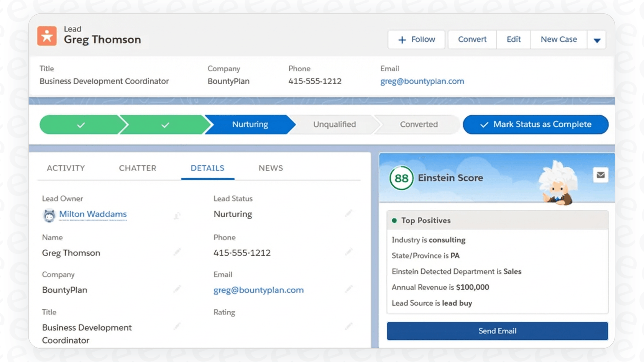Select the Unqualified stage on the sales path
Viewport: 644px width, 362px height.
pyautogui.click(x=334, y=124)
